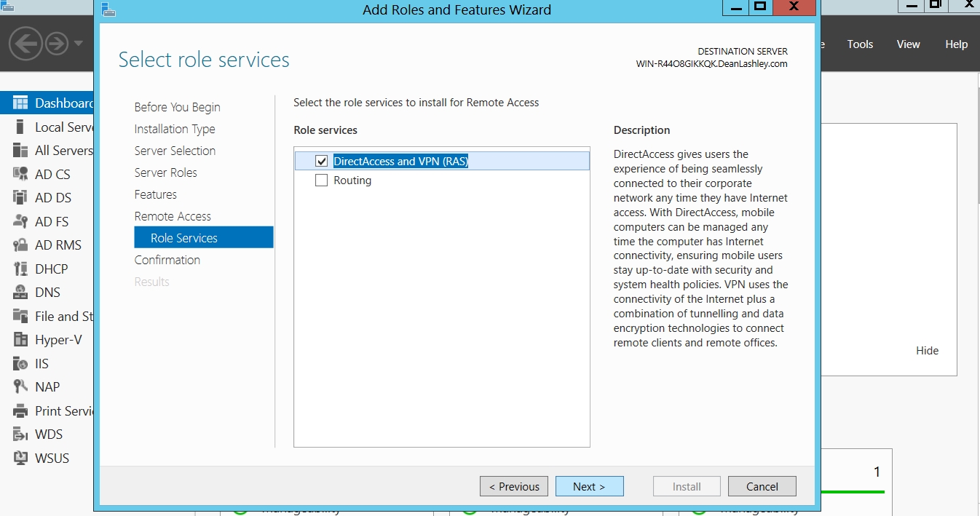Cancel the Add Roles wizard
The image size is (980, 516).
point(762,486)
